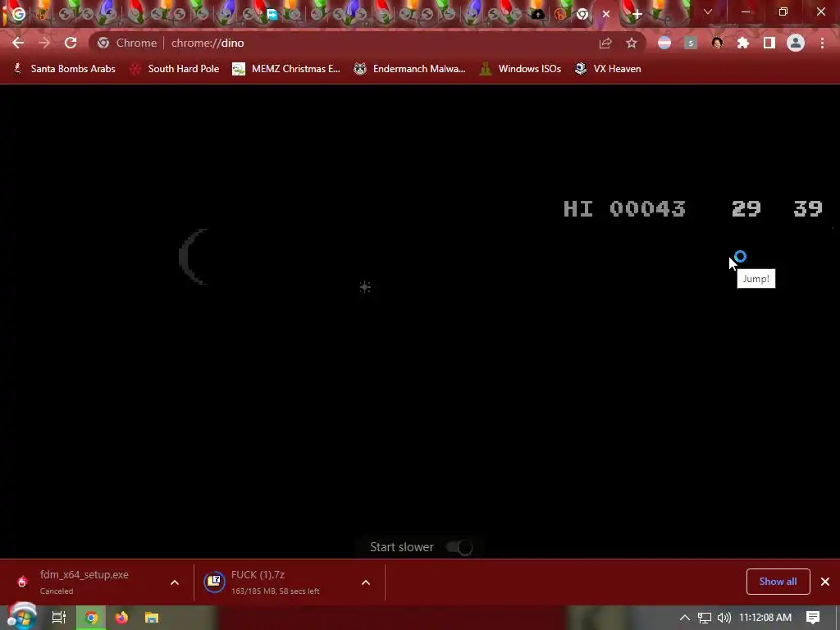Open the VX Heaven bookmark
This screenshot has width=840, height=630.
(x=608, y=69)
